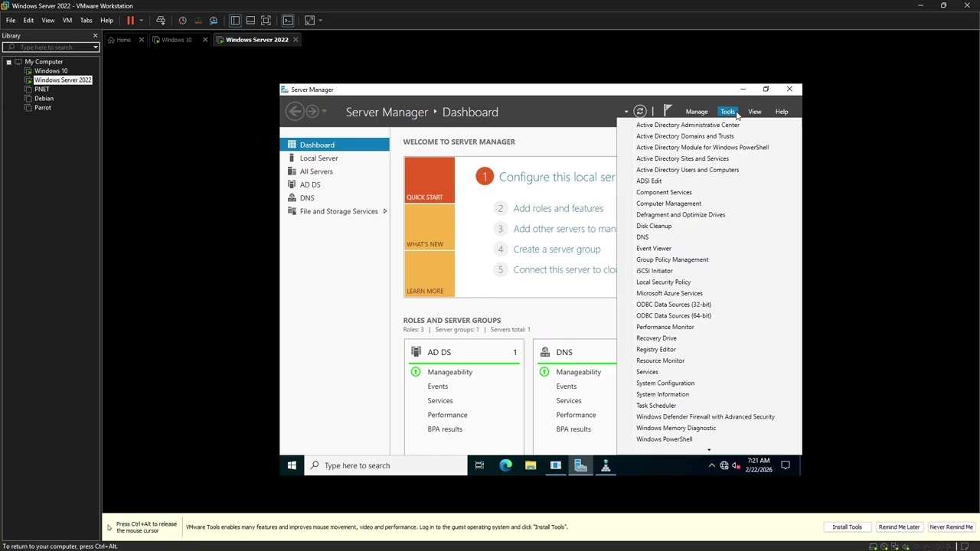The height and width of the screenshot is (551, 980).
Task: Open the LEARN MORE tile
Action: click(430, 274)
